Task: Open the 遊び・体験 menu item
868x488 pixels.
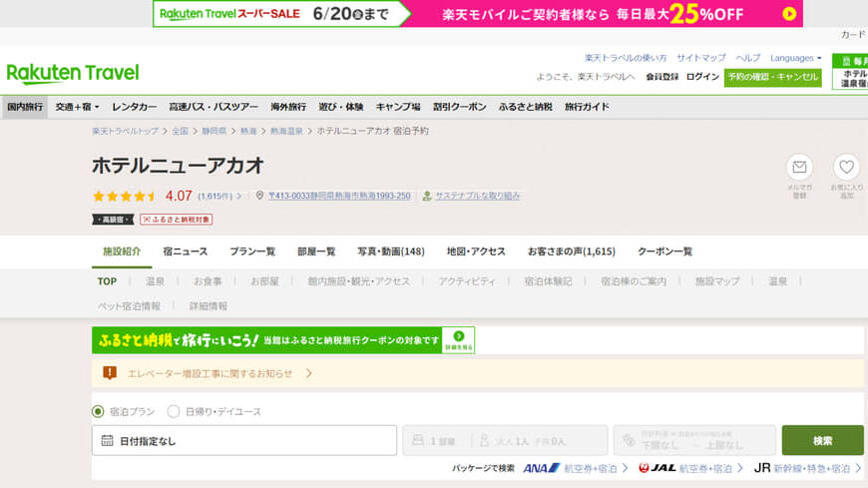Action: tap(341, 107)
